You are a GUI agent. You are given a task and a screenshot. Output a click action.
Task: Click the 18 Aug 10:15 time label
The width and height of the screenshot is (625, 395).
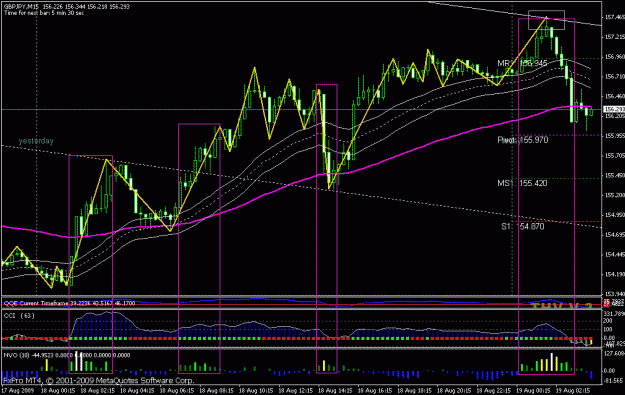pyautogui.click(x=257, y=391)
